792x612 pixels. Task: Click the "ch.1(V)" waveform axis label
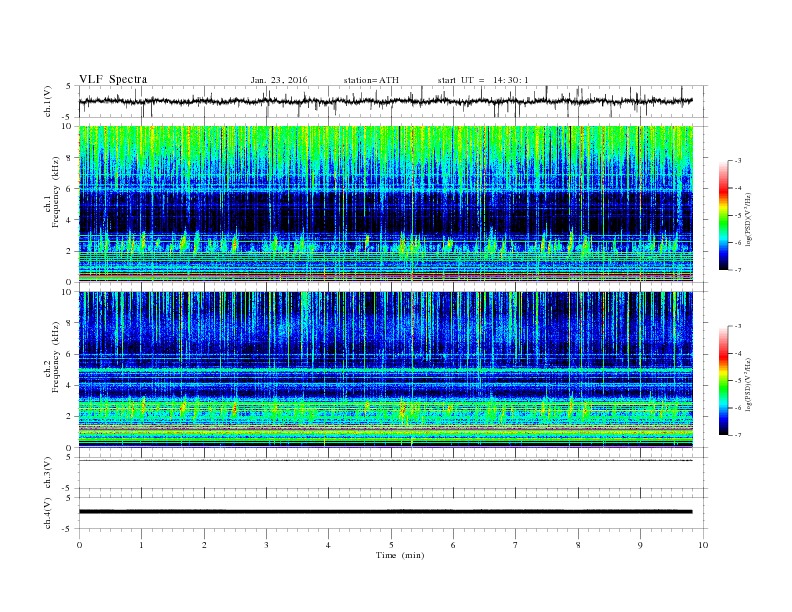(x=48, y=101)
